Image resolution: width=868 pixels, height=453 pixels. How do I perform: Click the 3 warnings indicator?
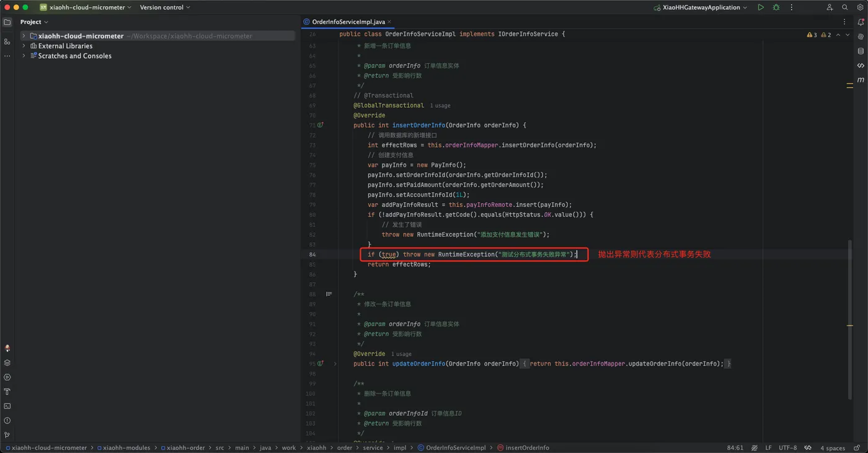pyautogui.click(x=812, y=35)
